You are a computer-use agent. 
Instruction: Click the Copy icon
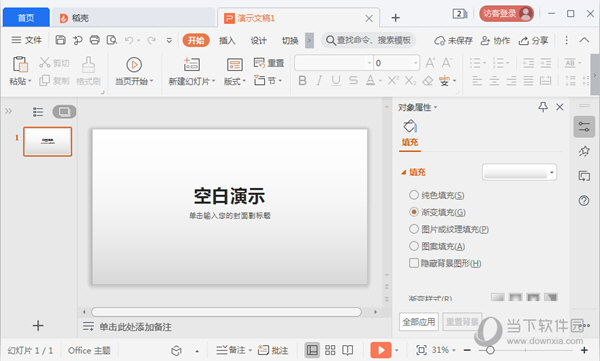tap(44, 80)
